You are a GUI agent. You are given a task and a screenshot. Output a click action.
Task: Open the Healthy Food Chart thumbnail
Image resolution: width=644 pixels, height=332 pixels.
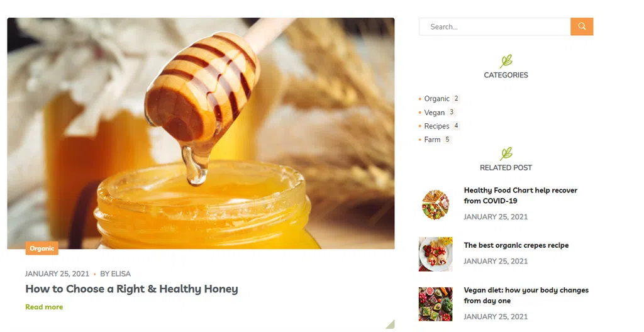coord(435,204)
